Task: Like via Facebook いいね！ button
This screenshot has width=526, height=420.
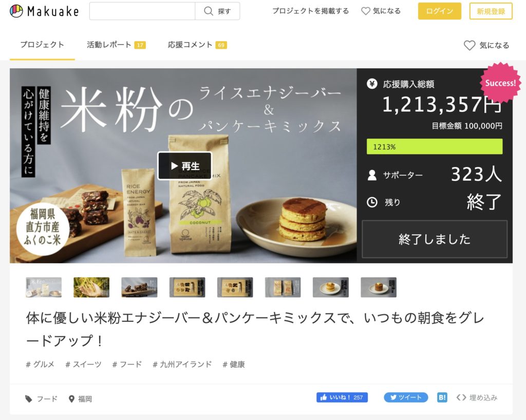Action: coord(342,397)
